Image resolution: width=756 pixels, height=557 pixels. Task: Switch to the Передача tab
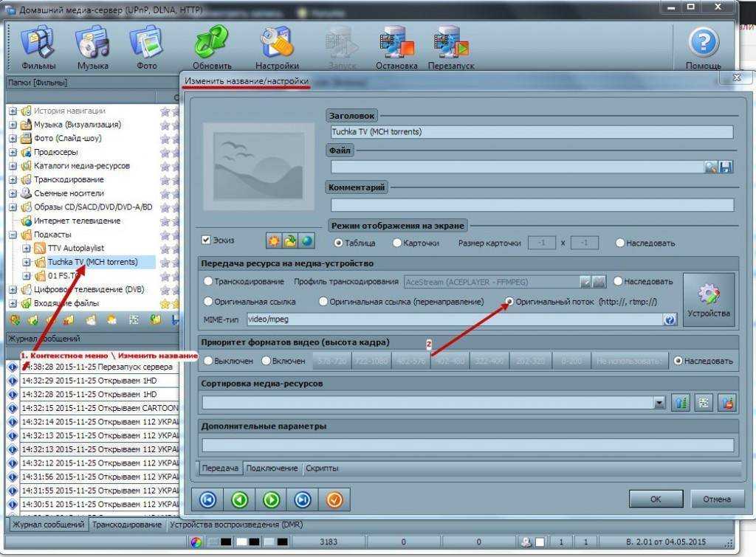click(220, 468)
